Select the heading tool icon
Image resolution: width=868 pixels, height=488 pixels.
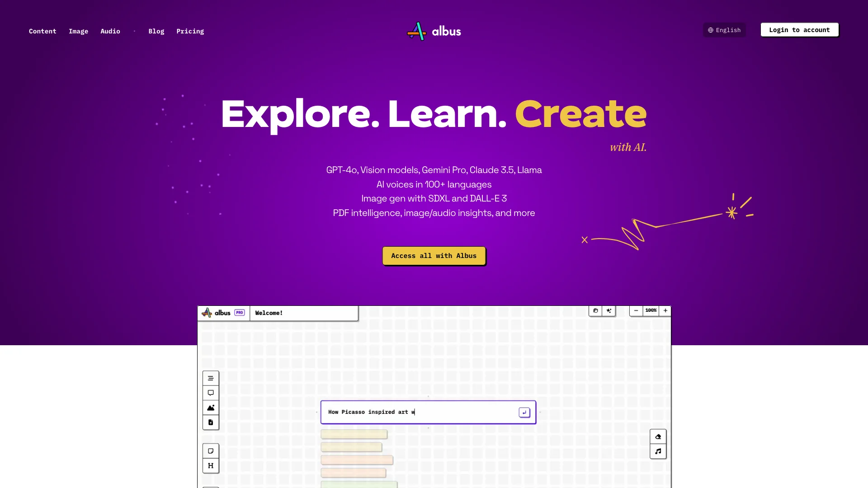pos(210,465)
